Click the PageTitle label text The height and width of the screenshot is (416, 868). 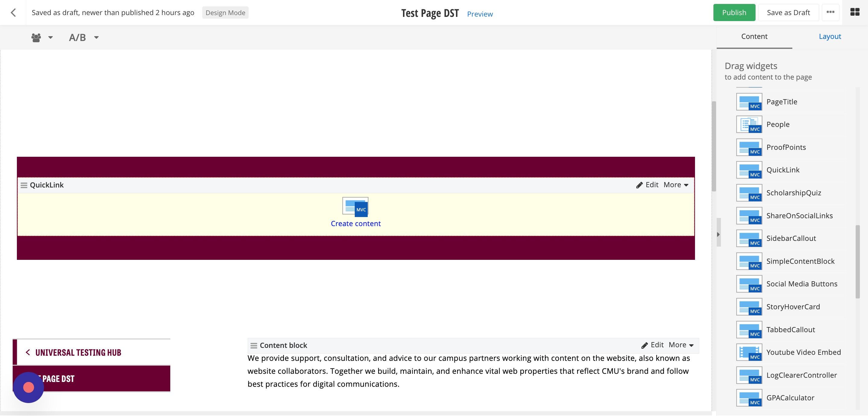(782, 102)
